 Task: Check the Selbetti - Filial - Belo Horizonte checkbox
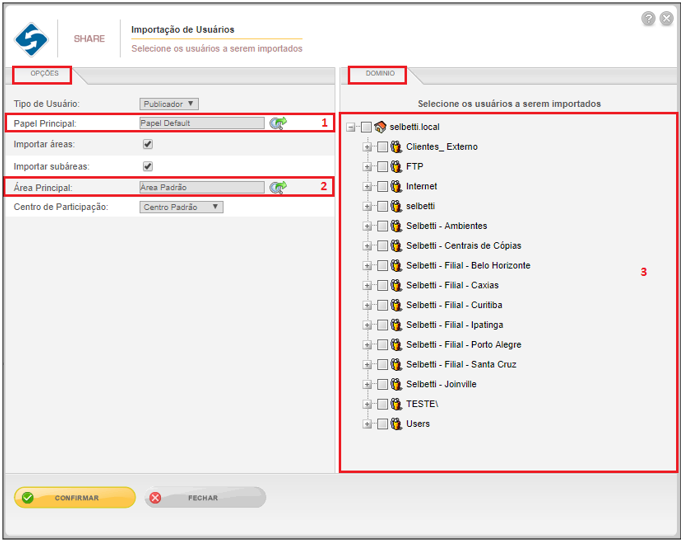click(x=382, y=265)
